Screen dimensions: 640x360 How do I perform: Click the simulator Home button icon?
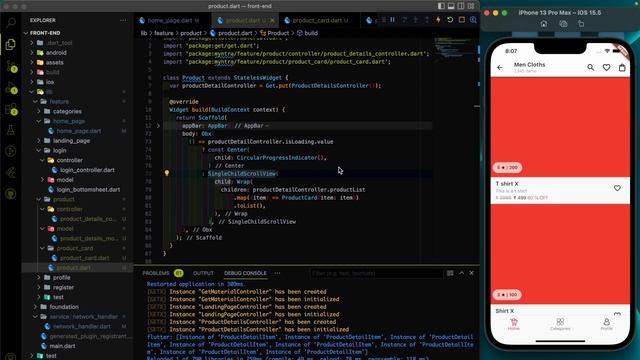[544, 24]
